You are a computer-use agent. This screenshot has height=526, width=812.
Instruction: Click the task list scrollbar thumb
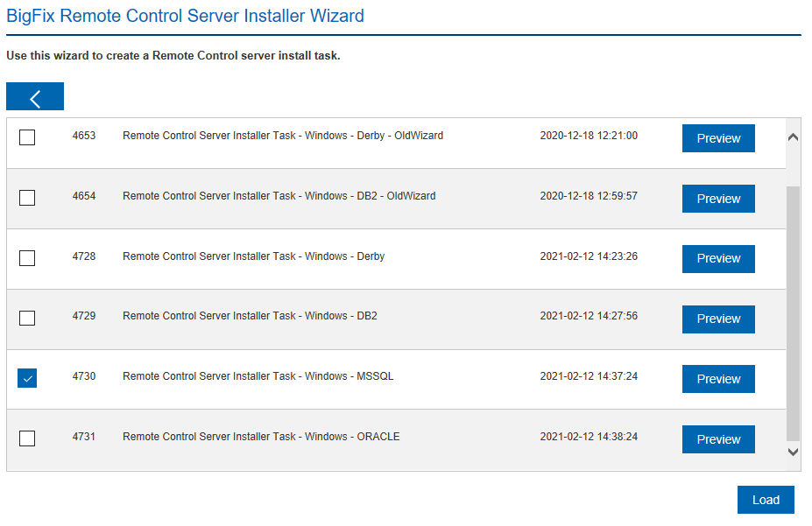(793, 313)
